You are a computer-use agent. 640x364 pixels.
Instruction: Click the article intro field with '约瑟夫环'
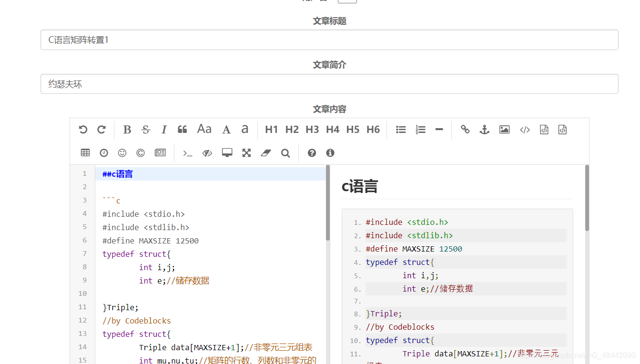click(x=329, y=84)
